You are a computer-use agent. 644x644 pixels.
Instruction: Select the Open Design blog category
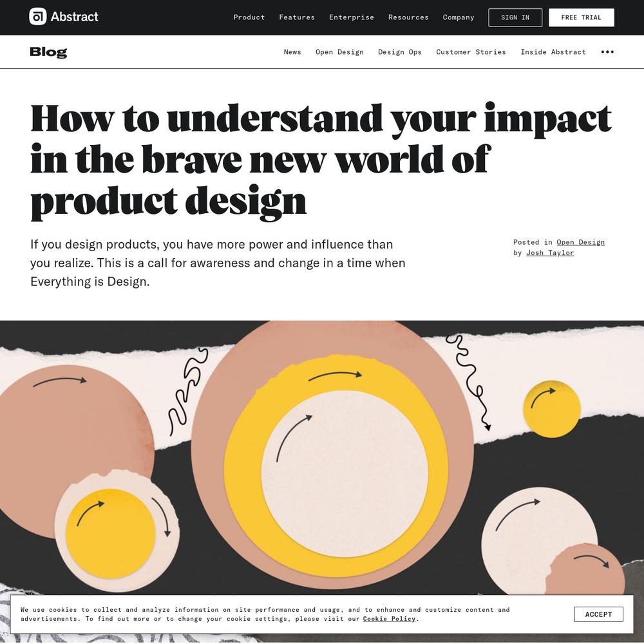pos(339,52)
